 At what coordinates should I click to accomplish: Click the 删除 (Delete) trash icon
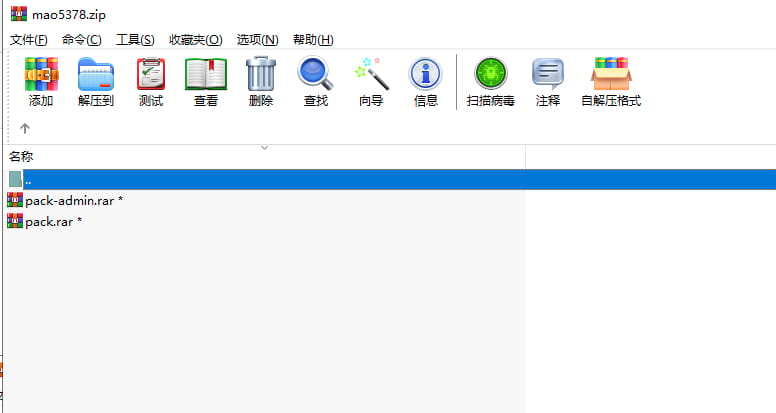pyautogui.click(x=261, y=74)
